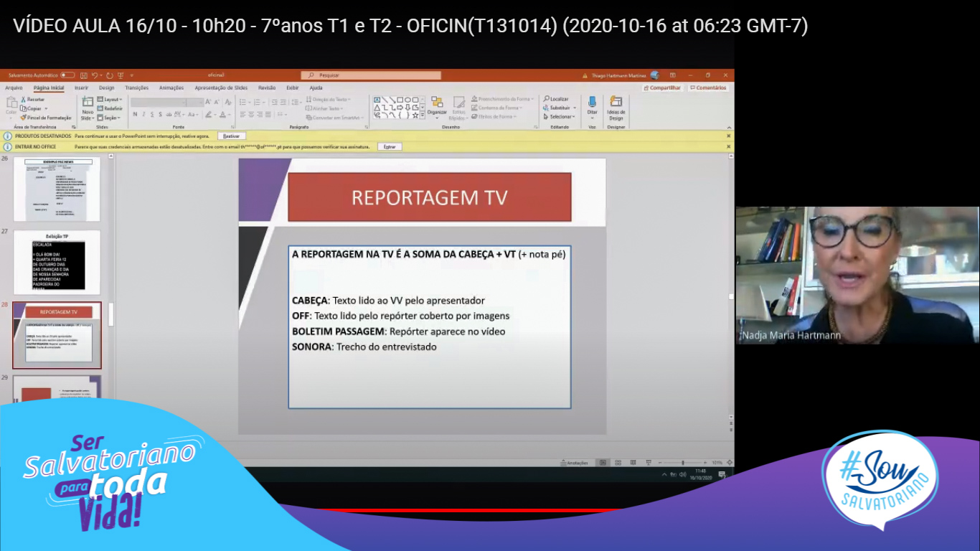Switch to reading view icon
This screenshot has height=551, width=980.
click(x=633, y=463)
